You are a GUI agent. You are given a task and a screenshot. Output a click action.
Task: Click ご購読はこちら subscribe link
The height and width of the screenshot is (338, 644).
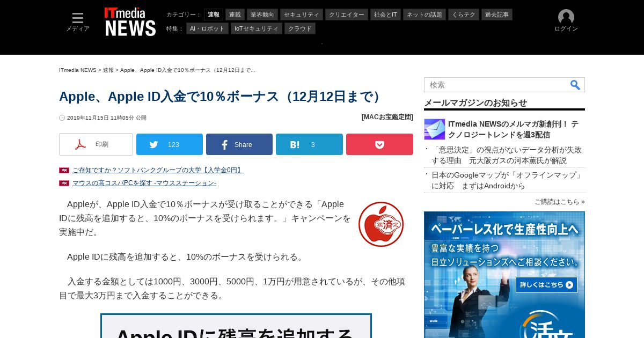(x=559, y=202)
